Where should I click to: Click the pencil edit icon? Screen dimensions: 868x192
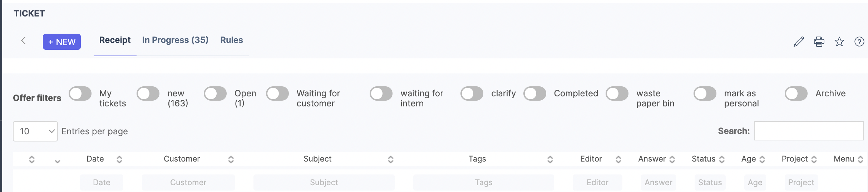799,42
